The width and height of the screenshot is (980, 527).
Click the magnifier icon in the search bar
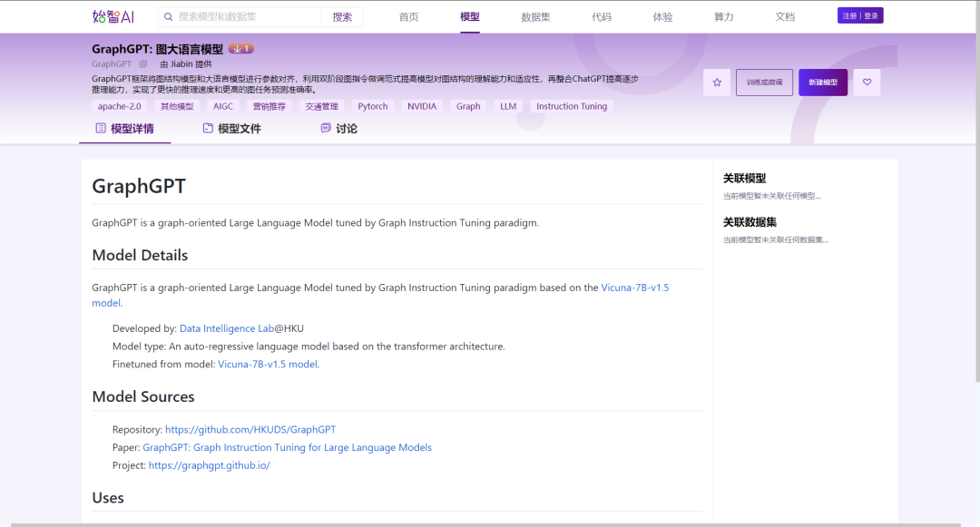tap(170, 15)
